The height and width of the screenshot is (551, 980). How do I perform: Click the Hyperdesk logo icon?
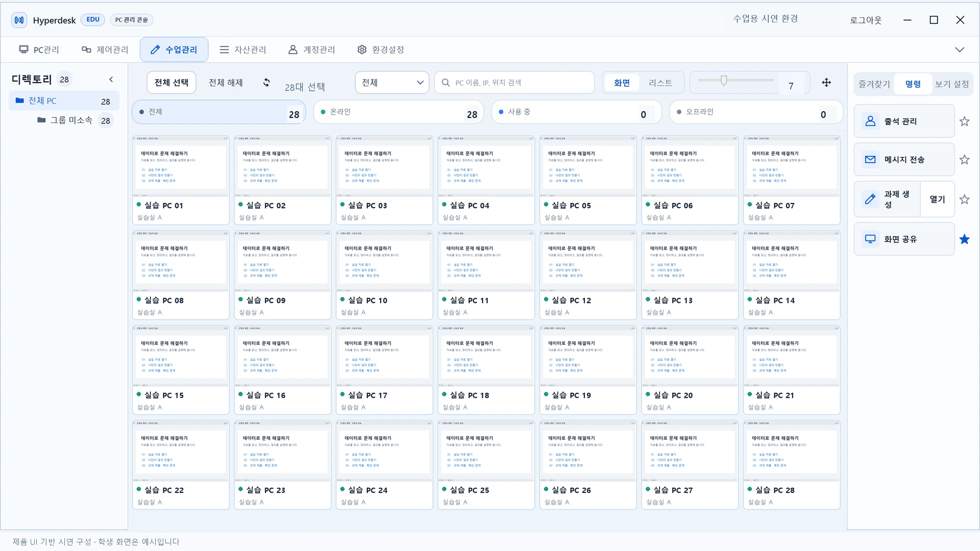click(19, 20)
